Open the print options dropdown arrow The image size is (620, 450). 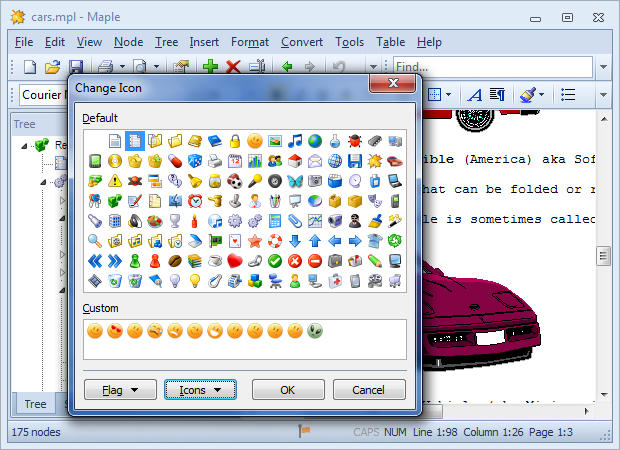(x=122, y=66)
